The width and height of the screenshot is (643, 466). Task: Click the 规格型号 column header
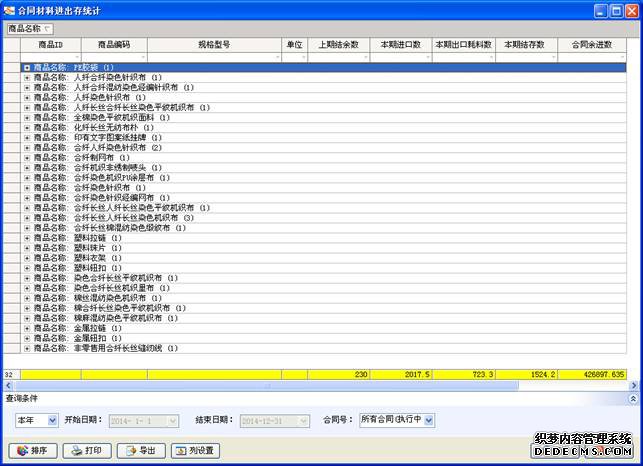tap(214, 45)
